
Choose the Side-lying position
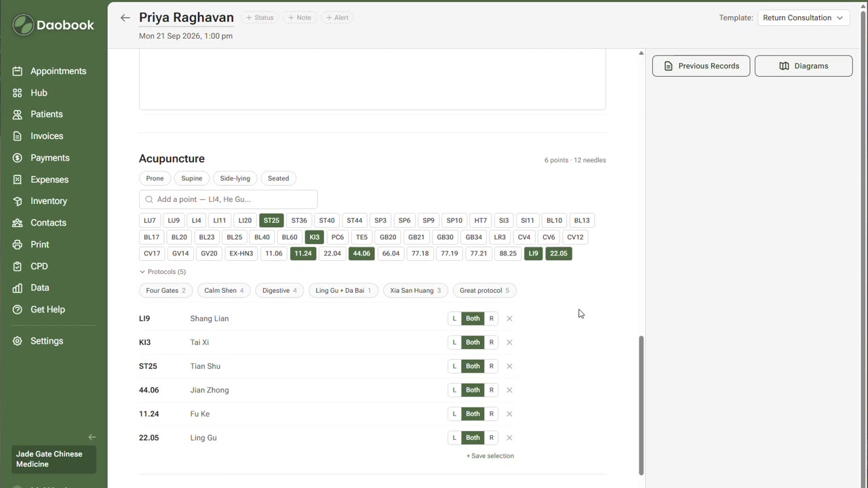tap(235, 178)
